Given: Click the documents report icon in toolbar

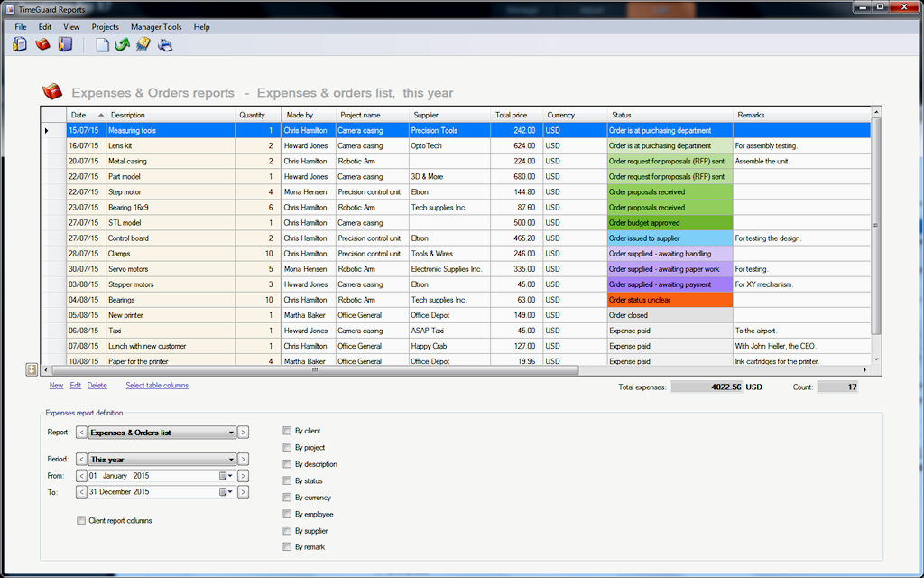Looking at the screenshot, I should point(20,45).
